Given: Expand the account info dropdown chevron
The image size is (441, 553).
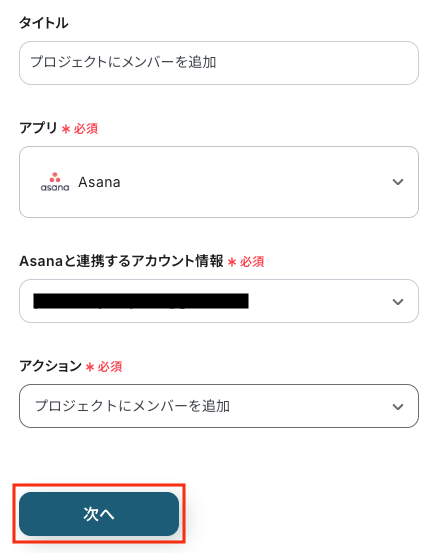Looking at the screenshot, I should [x=398, y=302].
